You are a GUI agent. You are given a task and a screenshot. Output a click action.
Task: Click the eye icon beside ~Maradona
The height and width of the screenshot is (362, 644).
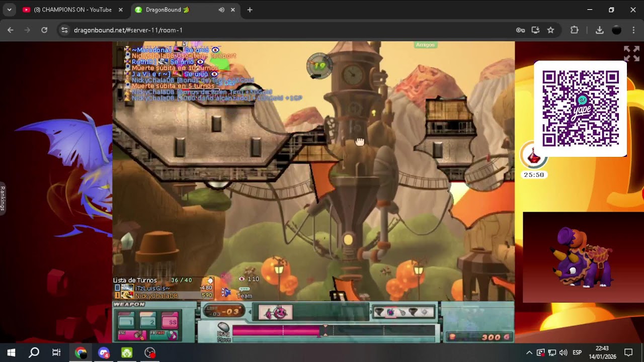tap(215, 50)
